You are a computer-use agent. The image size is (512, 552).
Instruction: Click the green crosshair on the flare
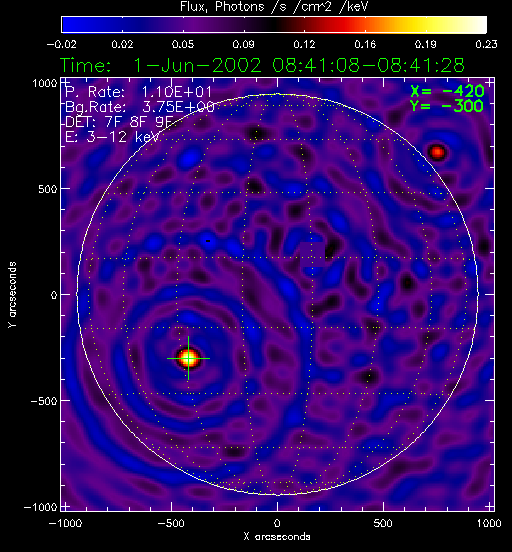tap(188, 358)
